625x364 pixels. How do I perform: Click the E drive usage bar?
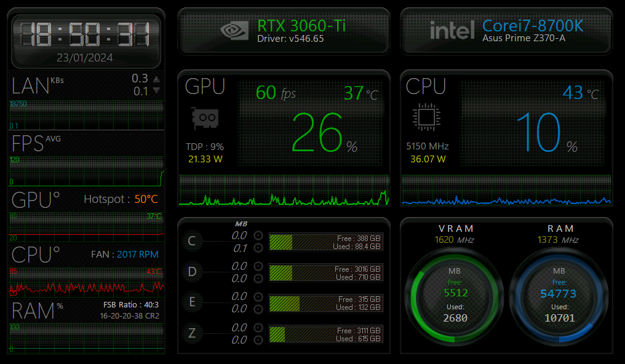(326, 303)
